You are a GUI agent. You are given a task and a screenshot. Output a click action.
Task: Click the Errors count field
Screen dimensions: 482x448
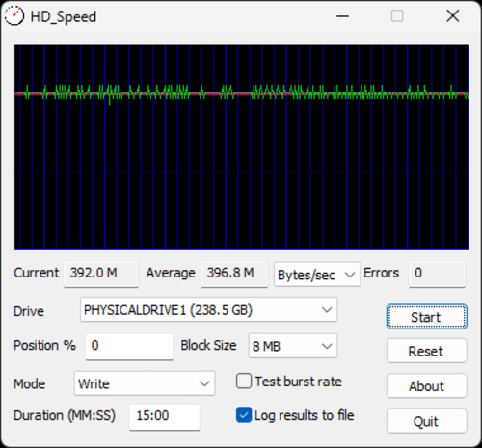[x=437, y=274]
